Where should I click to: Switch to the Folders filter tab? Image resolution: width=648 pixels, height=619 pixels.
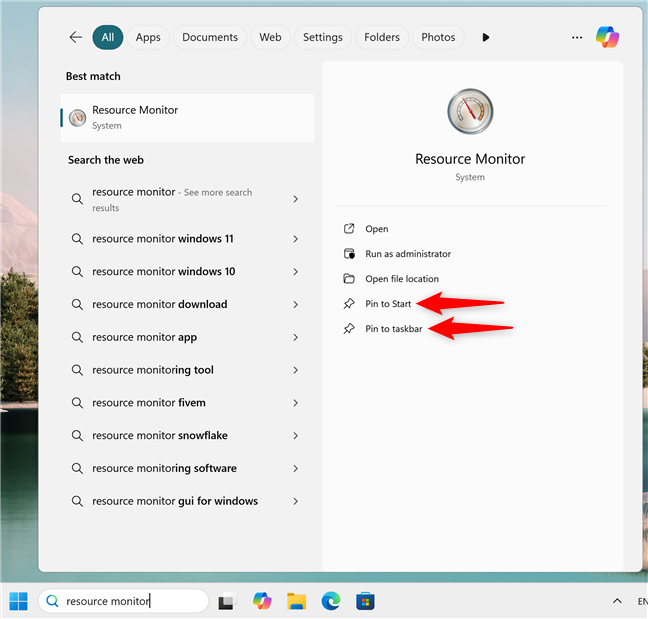(x=382, y=37)
